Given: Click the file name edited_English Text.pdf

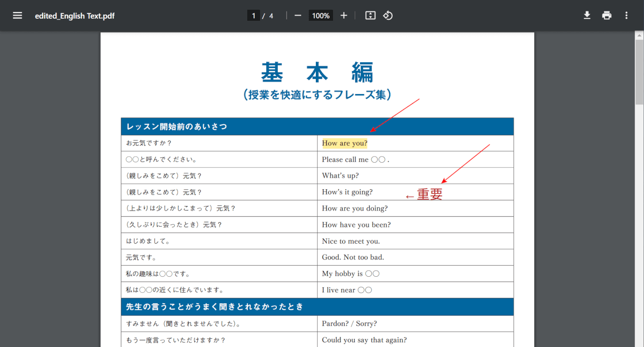Looking at the screenshot, I should [x=75, y=16].
